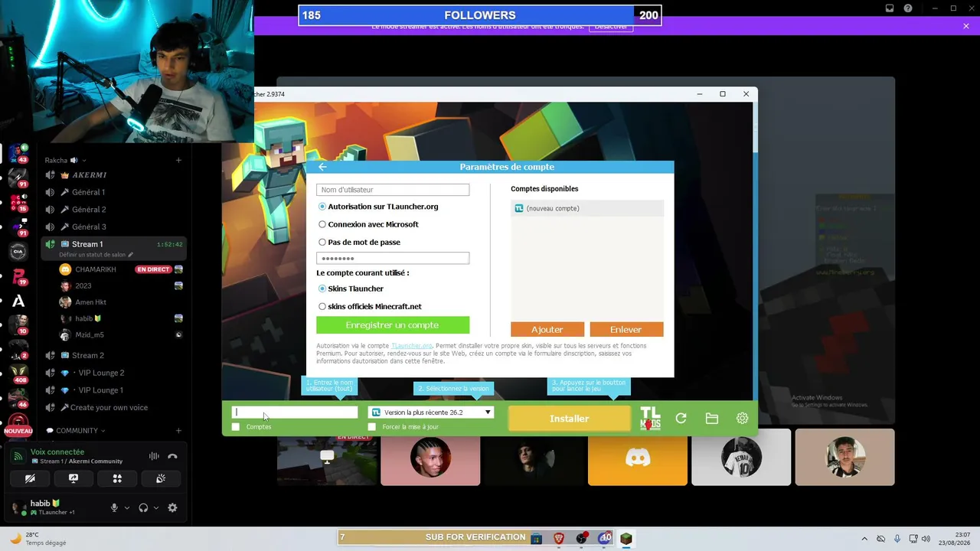
Task: Open Discord user settings gear
Action: pos(172,507)
